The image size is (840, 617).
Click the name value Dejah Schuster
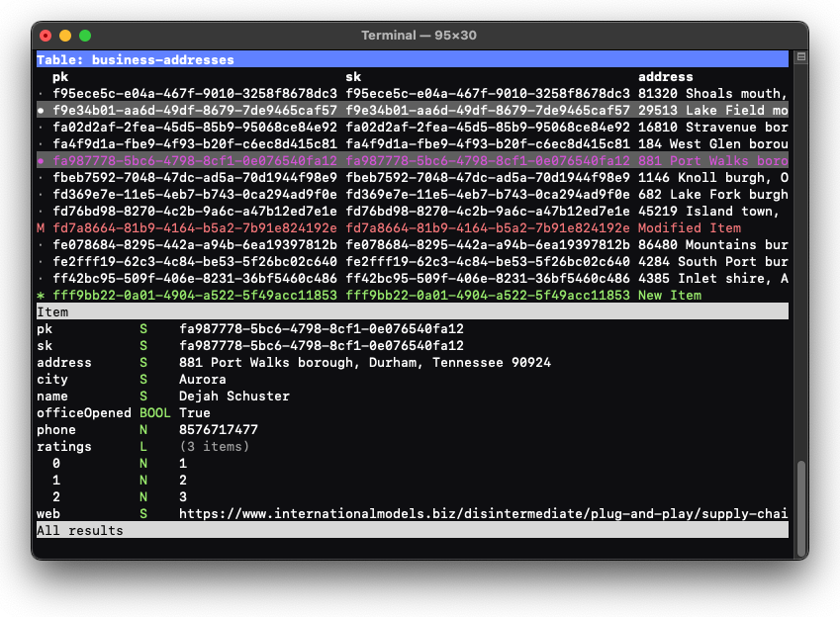pyautogui.click(x=234, y=397)
